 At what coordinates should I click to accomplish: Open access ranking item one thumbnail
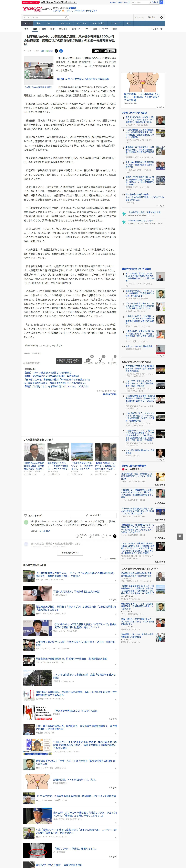160,120
